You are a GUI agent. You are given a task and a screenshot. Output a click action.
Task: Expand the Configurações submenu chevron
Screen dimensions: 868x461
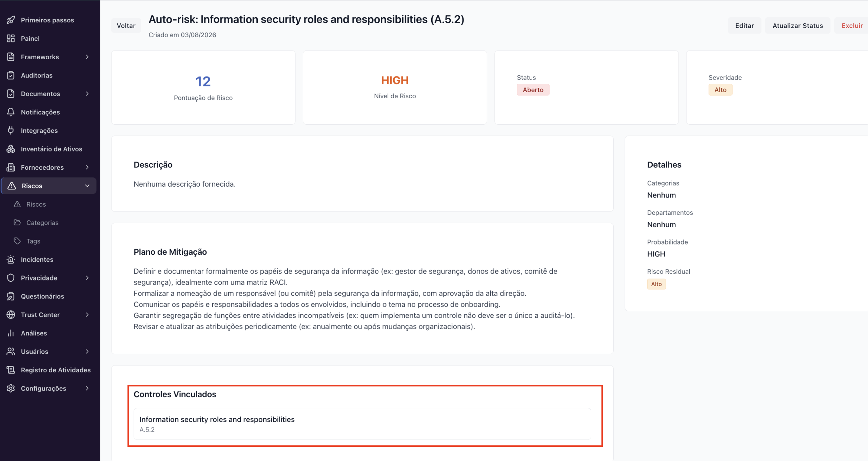coord(87,389)
